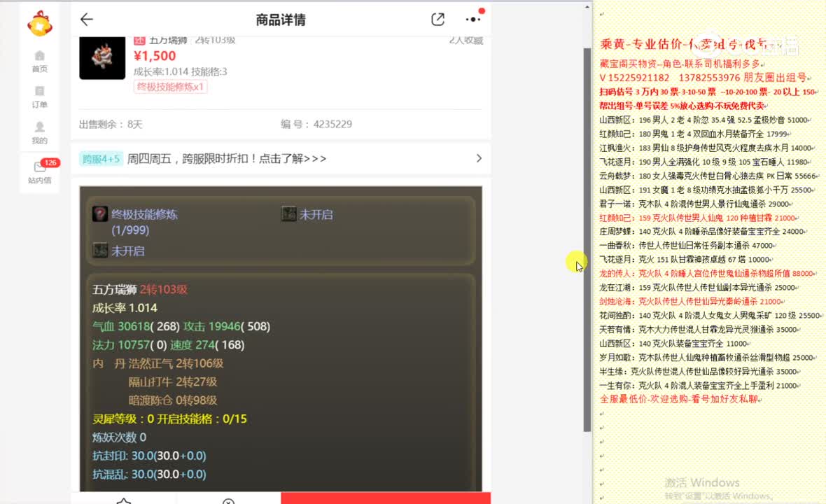Click the 抗混乱: 30.0 line
The height and width of the screenshot is (504, 826).
coord(149,475)
